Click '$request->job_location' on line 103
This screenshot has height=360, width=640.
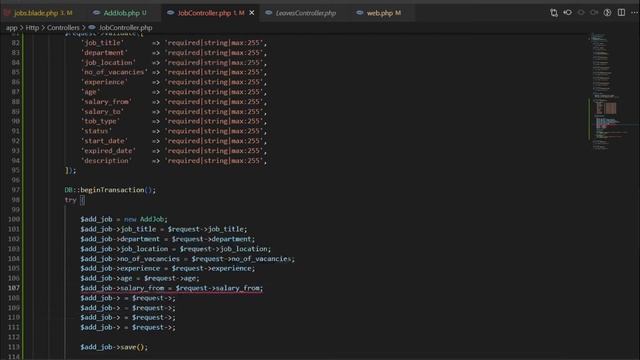tap(223, 249)
